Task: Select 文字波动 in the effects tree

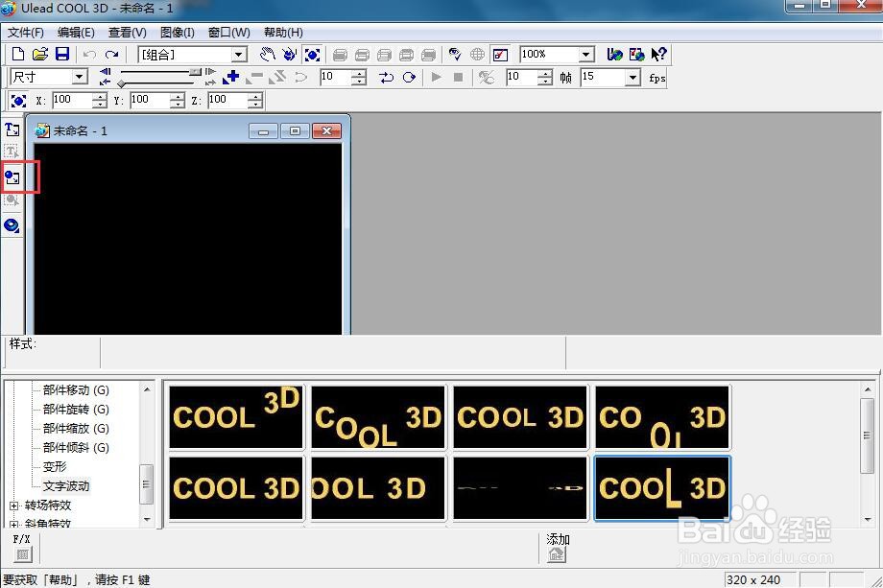Action: (x=66, y=485)
